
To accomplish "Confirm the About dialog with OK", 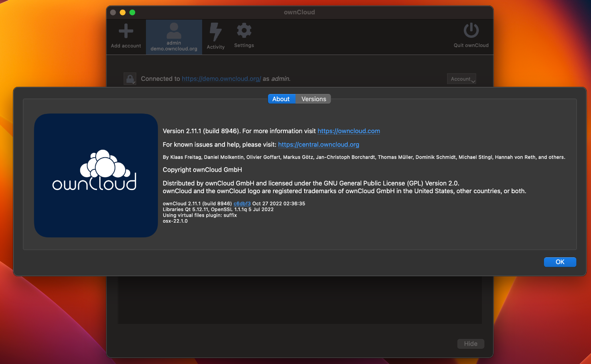I will [560, 262].
